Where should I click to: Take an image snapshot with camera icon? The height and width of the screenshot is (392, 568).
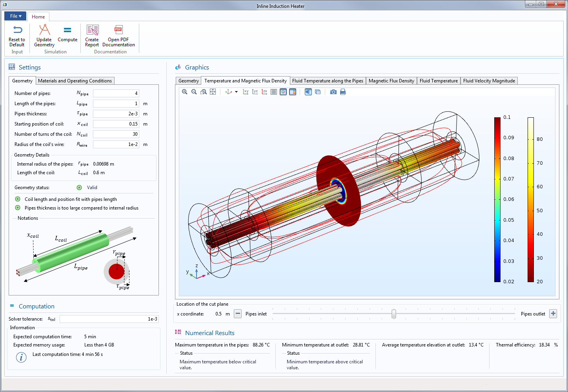point(333,92)
